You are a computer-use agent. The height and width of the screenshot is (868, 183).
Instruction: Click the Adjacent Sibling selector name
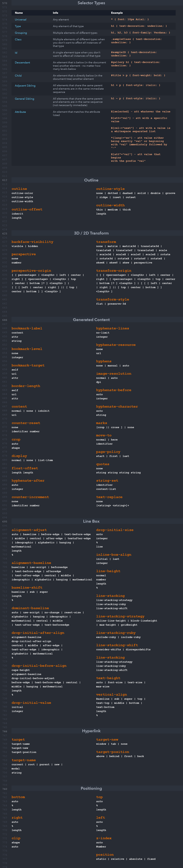25,86
